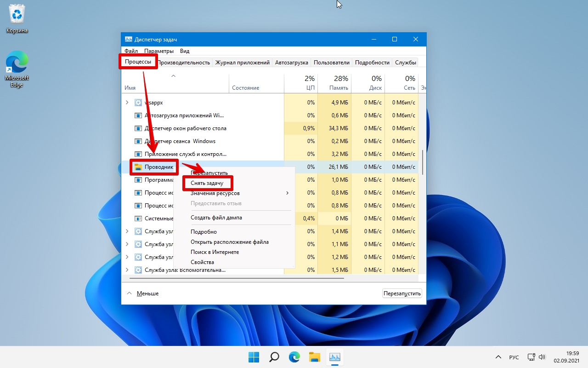Click the wsappx gear icon

click(138, 103)
